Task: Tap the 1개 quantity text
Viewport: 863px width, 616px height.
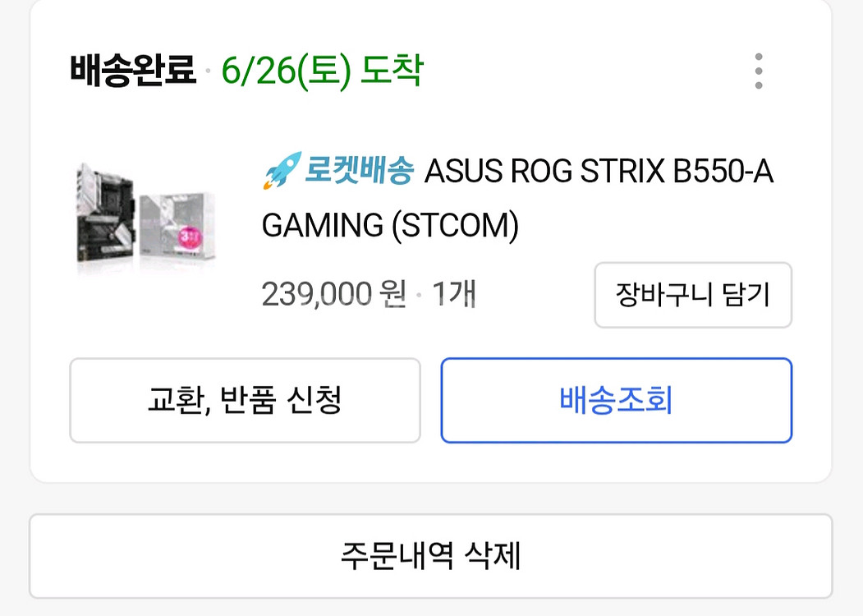Action: tap(454, 294)
